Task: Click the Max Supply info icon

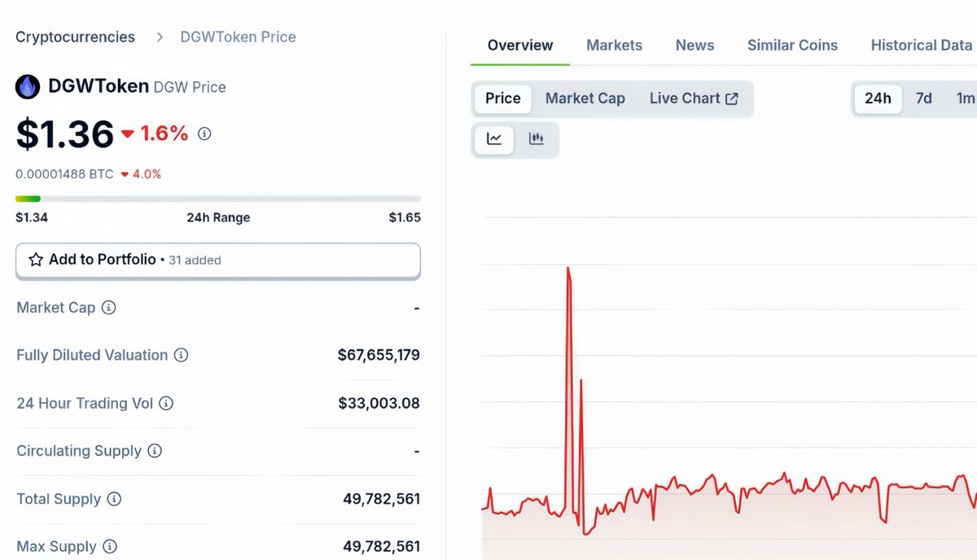Action: pyautogui.click(x=111, y=546)
